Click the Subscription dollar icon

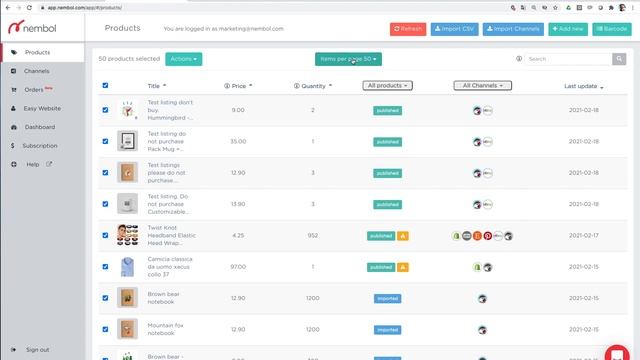[13, 146]
